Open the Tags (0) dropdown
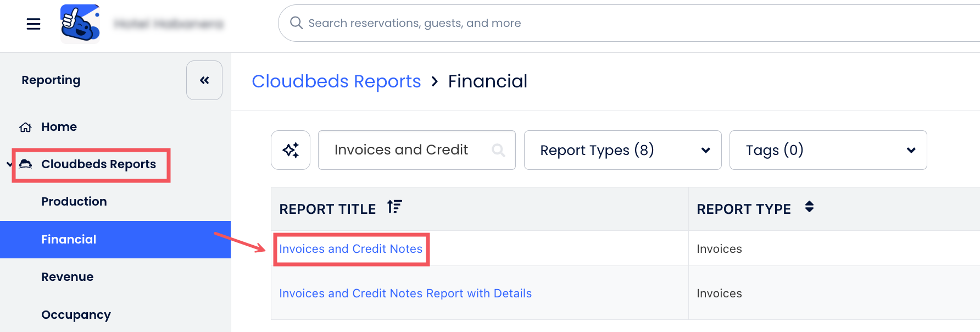Screen dimensions: 980x332 (x=828, y=150)
